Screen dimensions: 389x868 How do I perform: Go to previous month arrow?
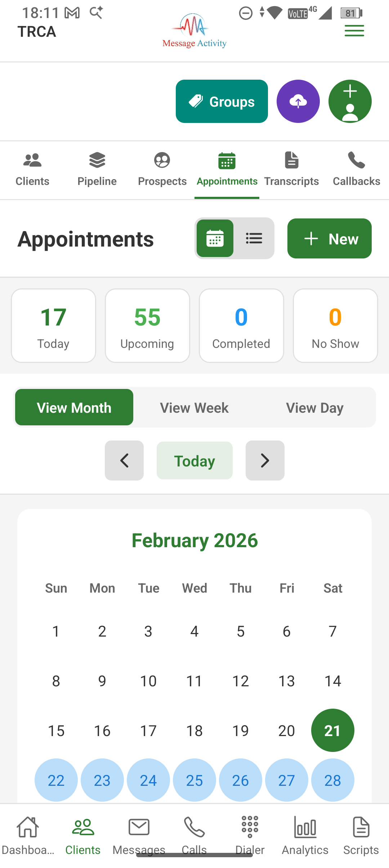(124, 460)
